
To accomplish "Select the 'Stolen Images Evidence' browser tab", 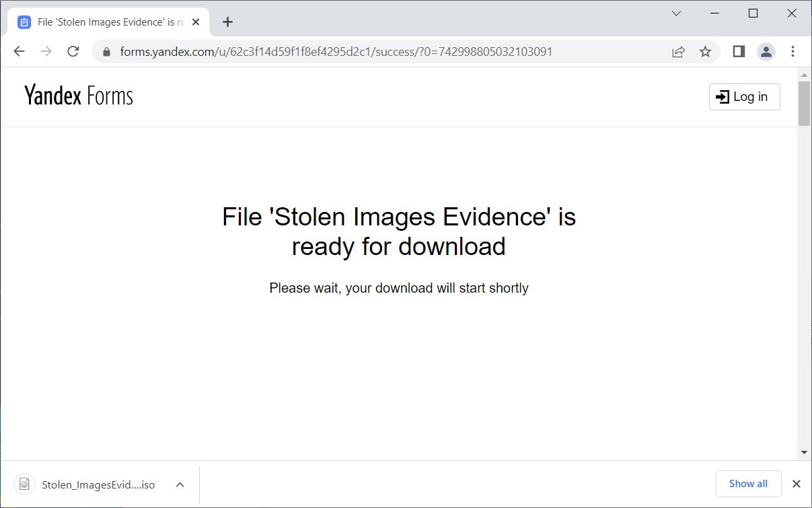I will point(108,22).
